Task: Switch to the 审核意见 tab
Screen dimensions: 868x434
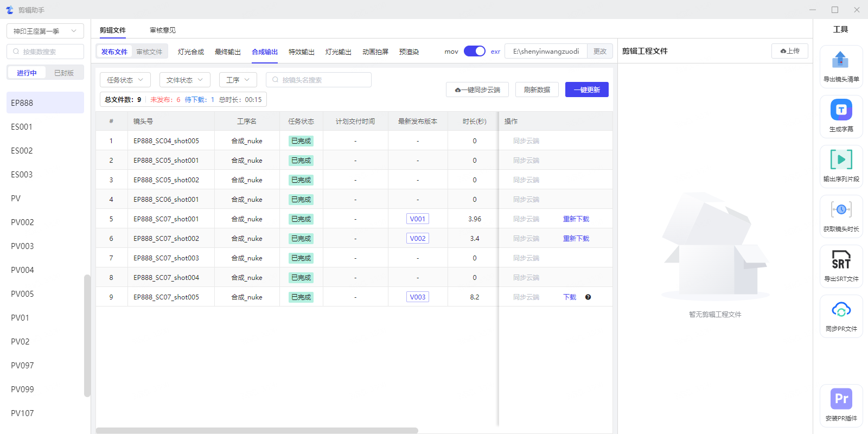Action: click(163, 30)
